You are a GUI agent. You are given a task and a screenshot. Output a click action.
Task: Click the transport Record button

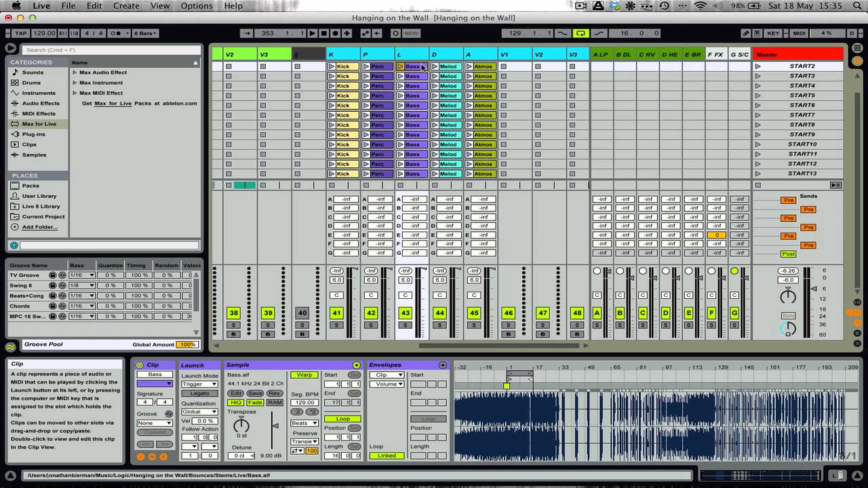(336, 33)
